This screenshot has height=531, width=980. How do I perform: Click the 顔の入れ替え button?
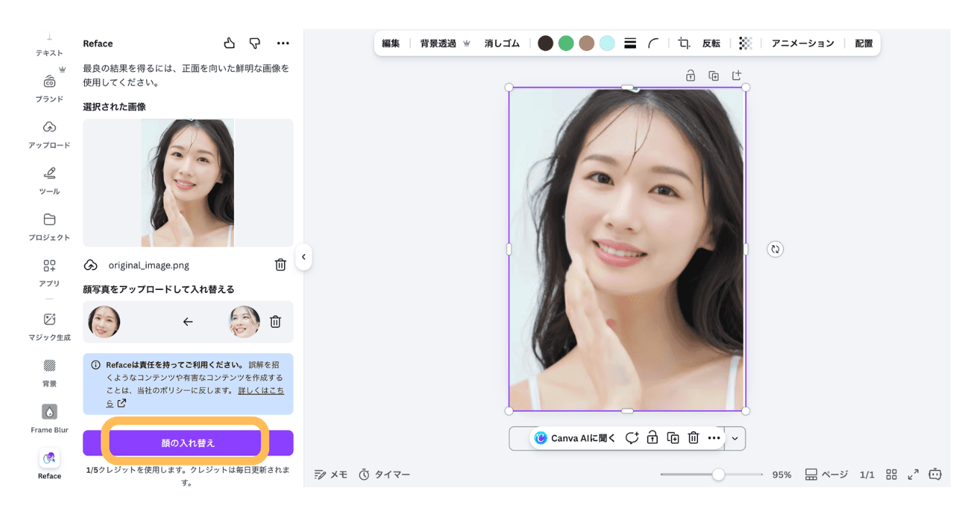tap(188, 443)
